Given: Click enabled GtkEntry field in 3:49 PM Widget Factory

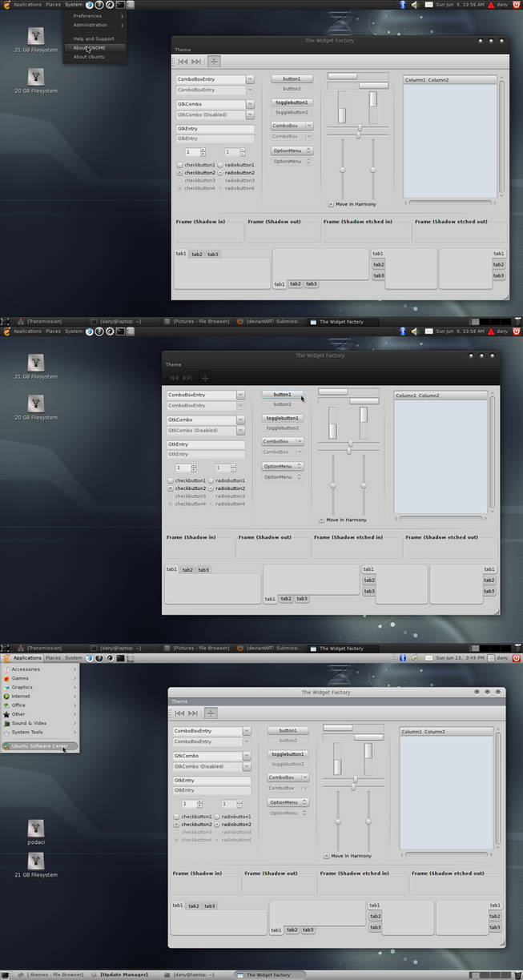Looking at the screenshot, I should click(211, 780).
